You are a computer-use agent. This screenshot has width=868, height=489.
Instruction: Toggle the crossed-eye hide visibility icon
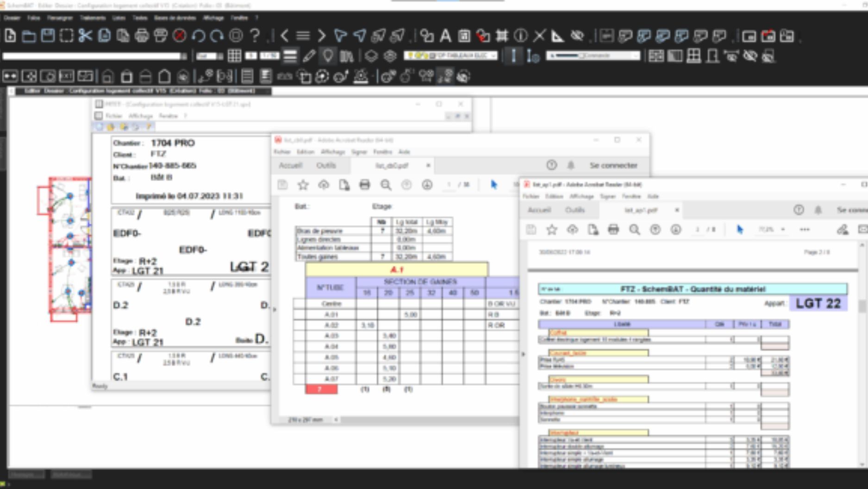click(577, 36)
